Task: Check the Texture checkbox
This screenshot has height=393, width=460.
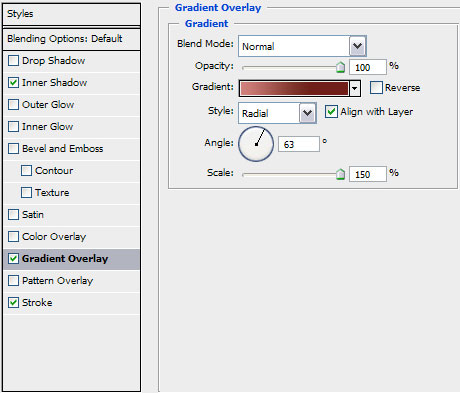Action: click(x=26, y=193)
